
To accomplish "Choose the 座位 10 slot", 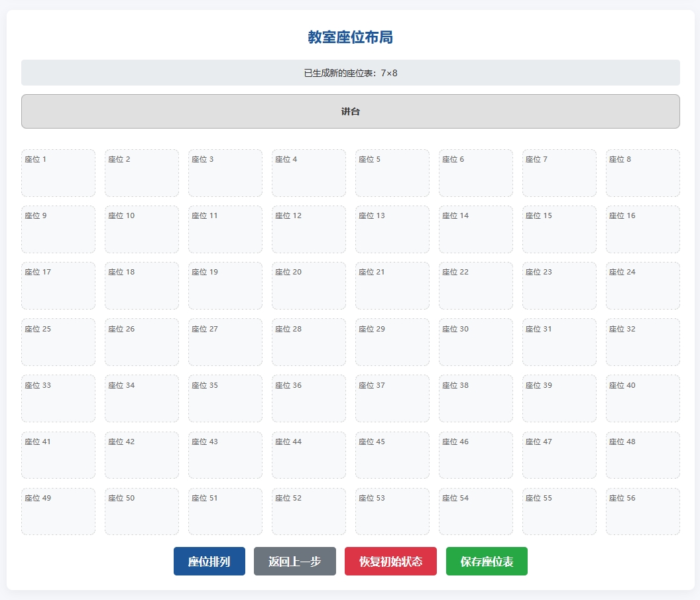I will [x=142, y=229].
